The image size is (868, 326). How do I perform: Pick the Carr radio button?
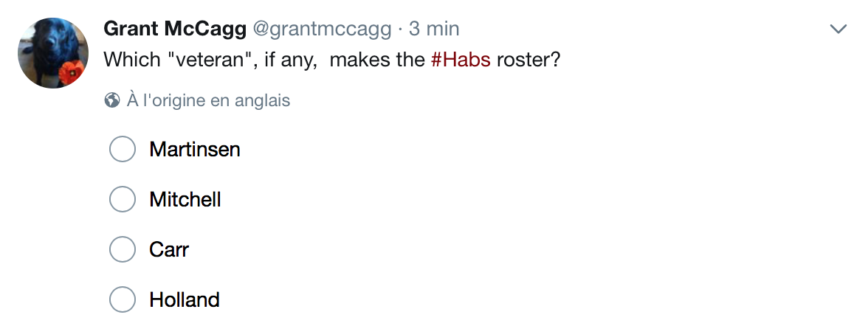(123, 249)
